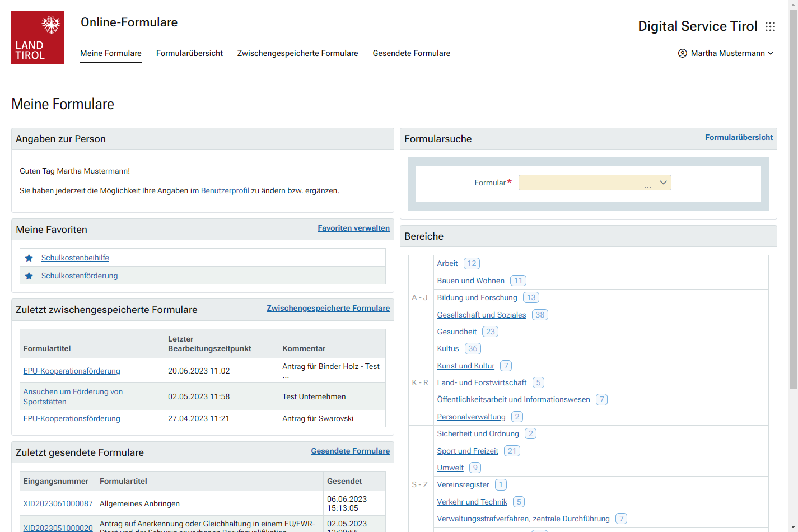Screen dimensions: 798x532
Task: Open the Zwischengespeicherte Formulare tab
Action: tap(297, 53)
